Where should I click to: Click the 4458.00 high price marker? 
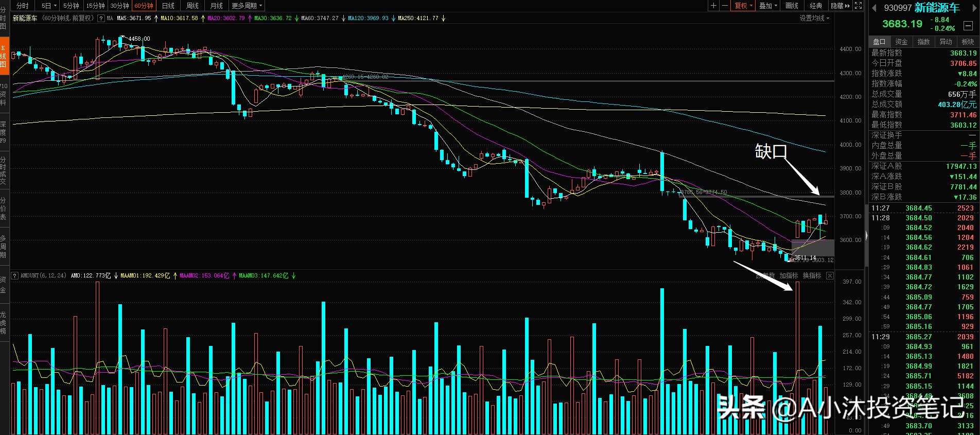[139, 39]
